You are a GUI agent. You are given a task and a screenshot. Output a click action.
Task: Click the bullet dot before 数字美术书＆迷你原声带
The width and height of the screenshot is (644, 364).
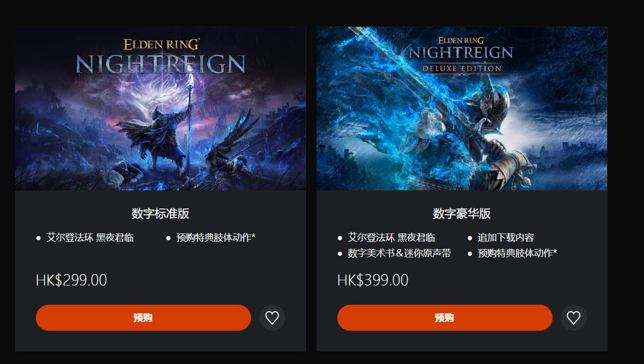tap(340, 254)
